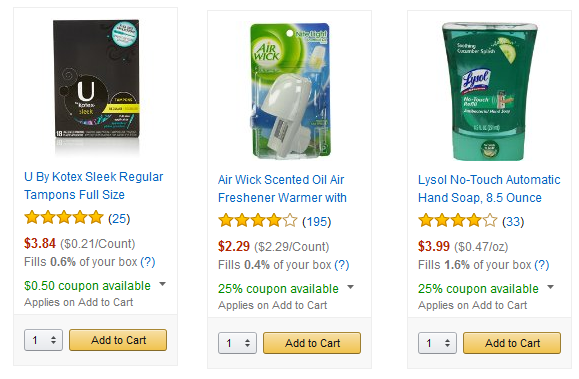Click the (?) help next to Fills 1.6%

click(542, 265)
